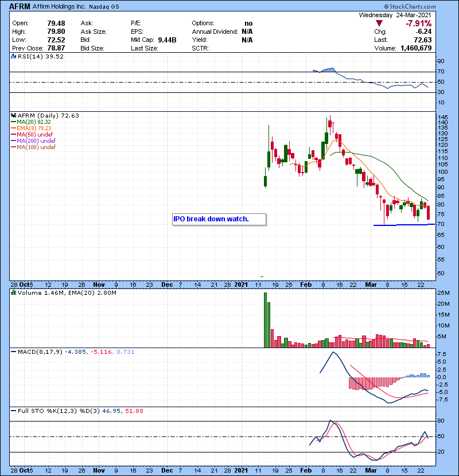Click the Volume 1.46M, EMA(20) 2.80M label
The width and height of the screenshot is (459, 476).
click(67, 292)
